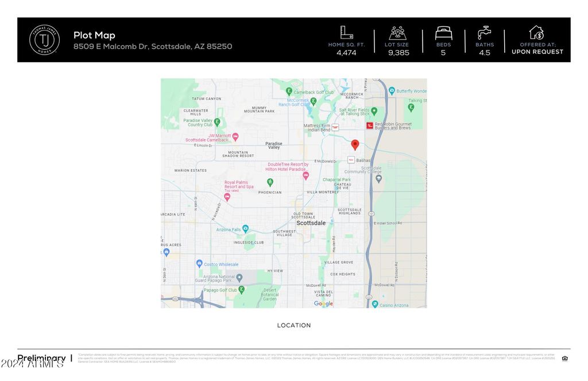Click the UPON REQUEST price text
Image resolution: width=588 pixels, height=381 pixels.
[x=537, y=52]
